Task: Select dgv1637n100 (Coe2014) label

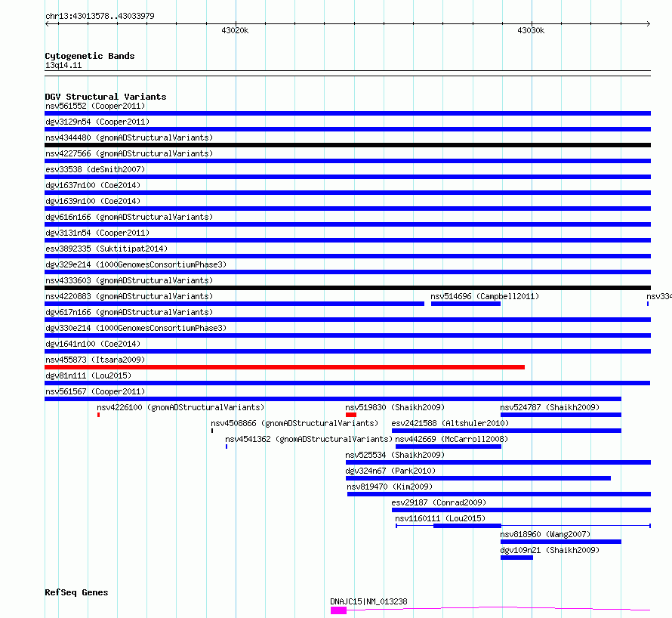Action: (93, 185)
